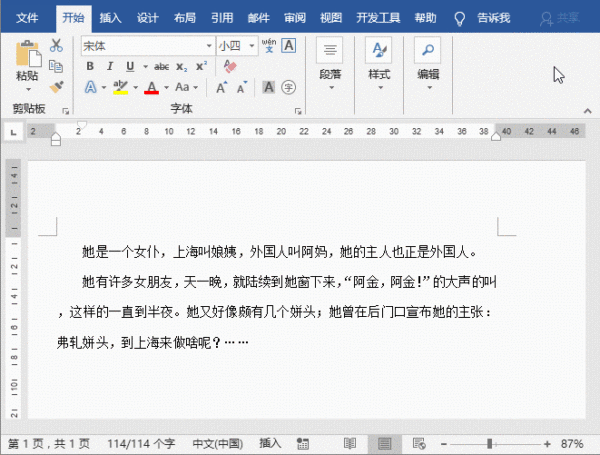600x455 pixels.
Task: Switch to Read Mode view
Action: click(350, 444)
